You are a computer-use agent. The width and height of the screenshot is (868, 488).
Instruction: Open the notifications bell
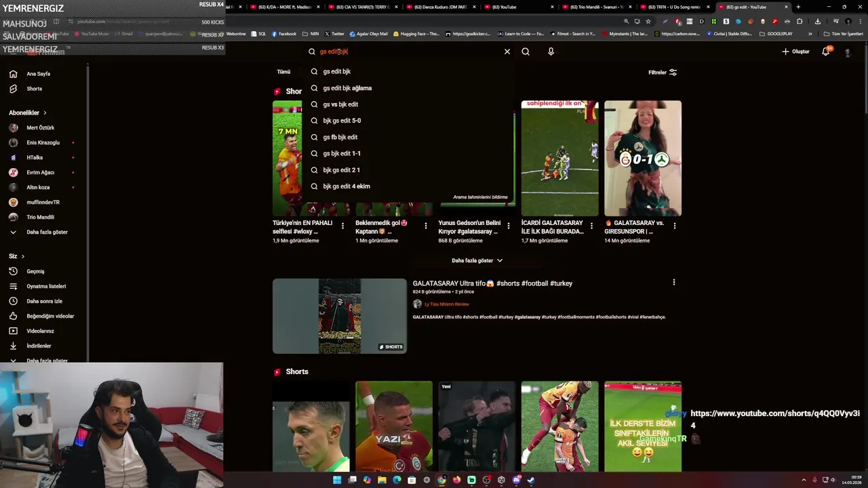tap(826, 52)
